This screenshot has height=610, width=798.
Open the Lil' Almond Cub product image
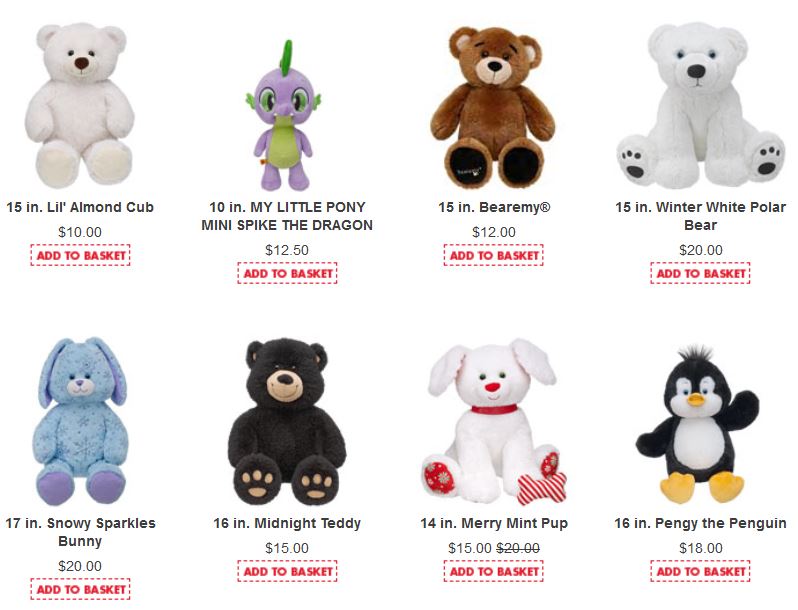coord(80,105)
